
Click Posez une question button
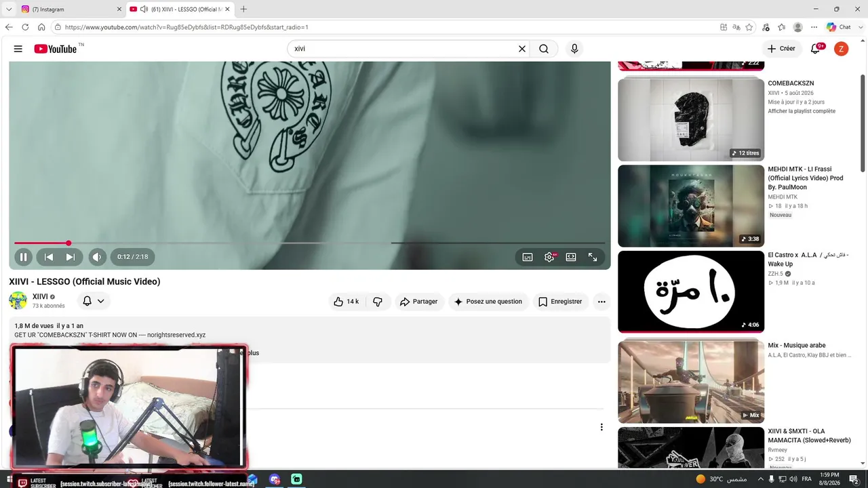(x=488, y=302)
